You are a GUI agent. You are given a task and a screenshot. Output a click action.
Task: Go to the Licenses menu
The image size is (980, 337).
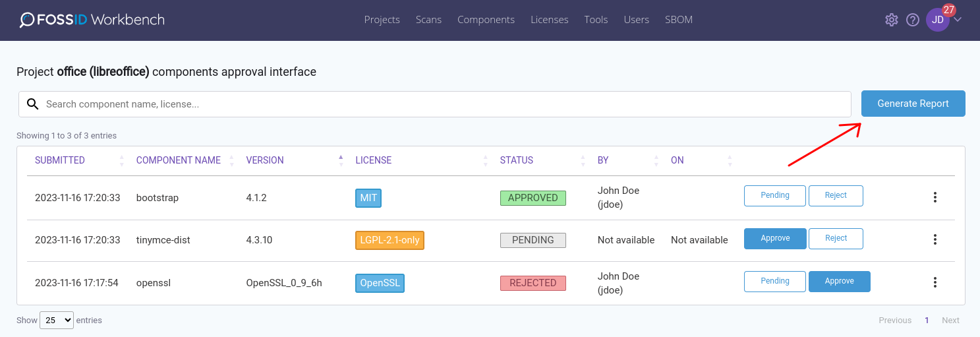coord(550,20)
